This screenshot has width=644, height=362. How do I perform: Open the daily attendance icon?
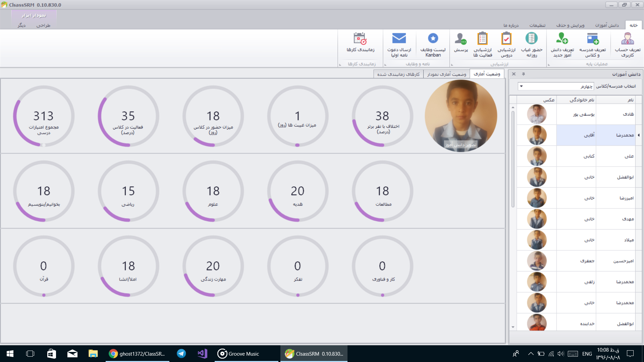pos(531,39)
